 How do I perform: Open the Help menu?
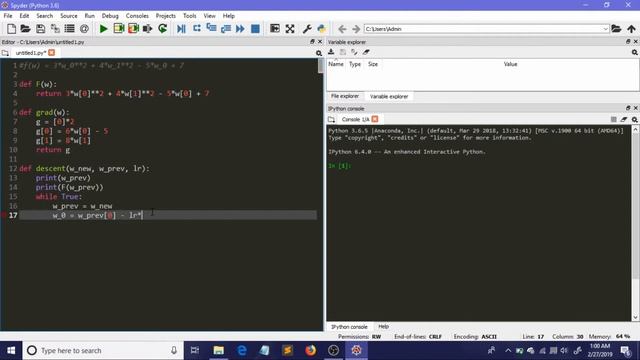(x=229, y=16)
